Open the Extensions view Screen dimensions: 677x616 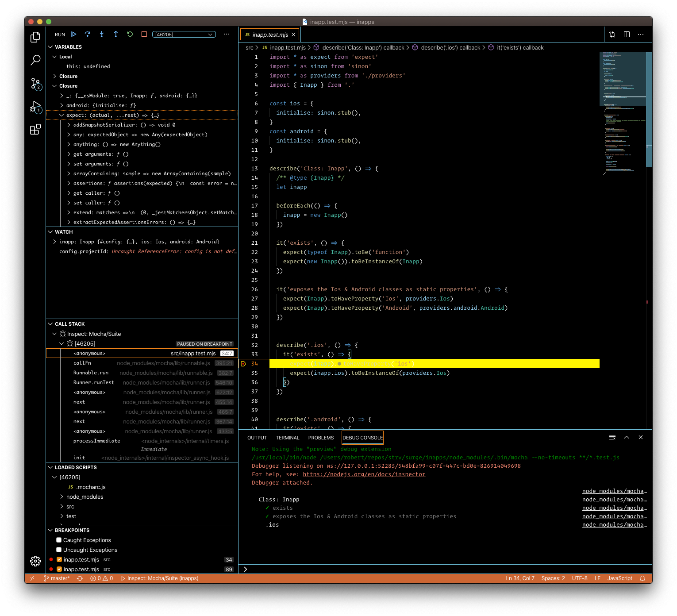[x=35, y=130]
